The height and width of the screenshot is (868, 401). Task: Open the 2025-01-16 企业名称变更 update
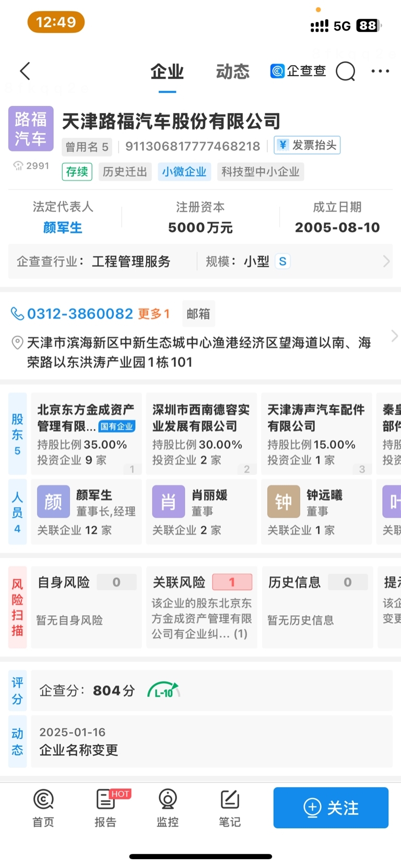pyautogui.click(x=211, y=742)
